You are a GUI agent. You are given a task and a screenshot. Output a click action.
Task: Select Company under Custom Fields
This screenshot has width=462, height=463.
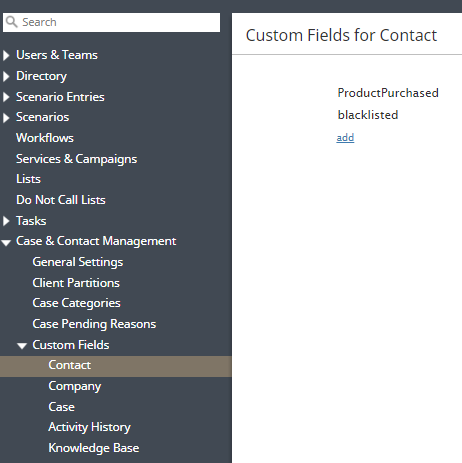click(75, 386)
